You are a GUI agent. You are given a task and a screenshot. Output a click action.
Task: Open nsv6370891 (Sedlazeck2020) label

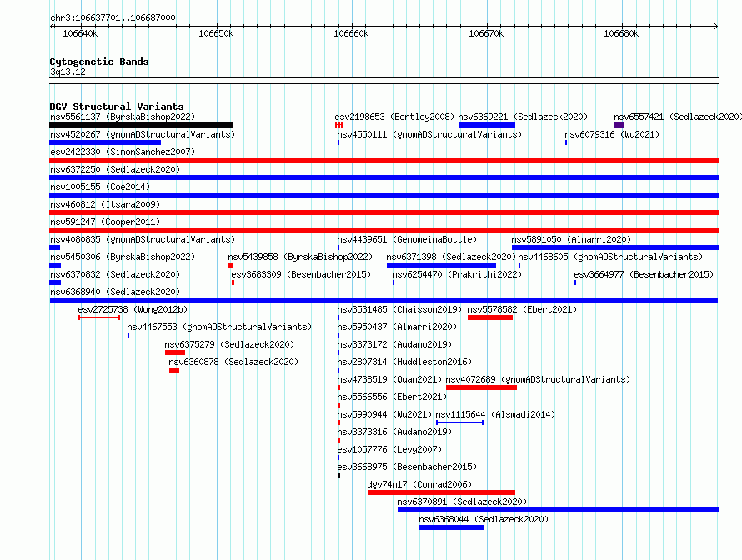tap(462, 502)
